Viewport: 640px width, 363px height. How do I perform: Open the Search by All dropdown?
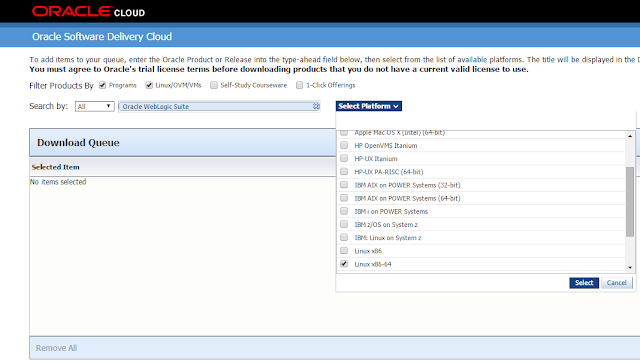95,106
